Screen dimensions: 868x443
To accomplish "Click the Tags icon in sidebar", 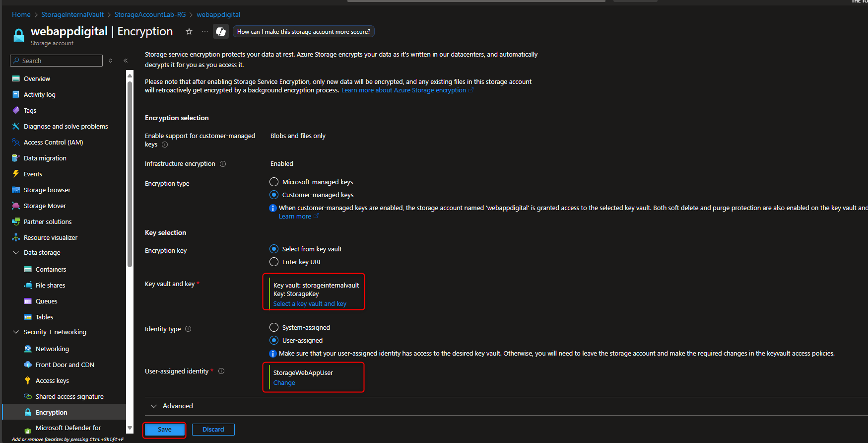I will click(16, 110).
